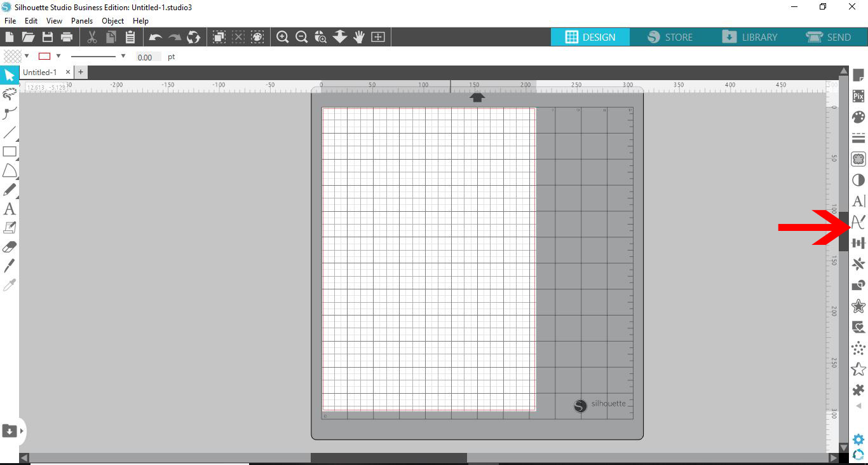Open the Page Setup panel icon
The width and height of the screenshot is (868, 465).
[x=858, y=75]
